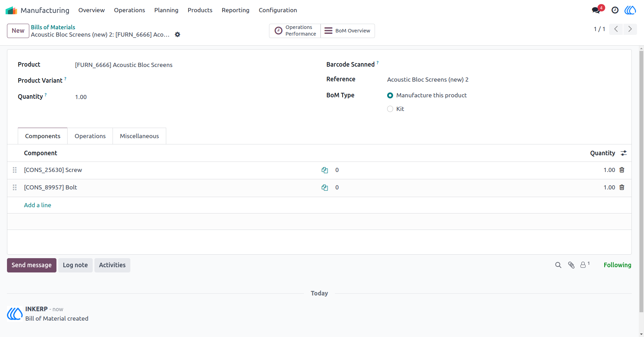The width and height of the screenshot is (644, 337).
Task: Switch to the Operations tab
Action: point(90,136)
